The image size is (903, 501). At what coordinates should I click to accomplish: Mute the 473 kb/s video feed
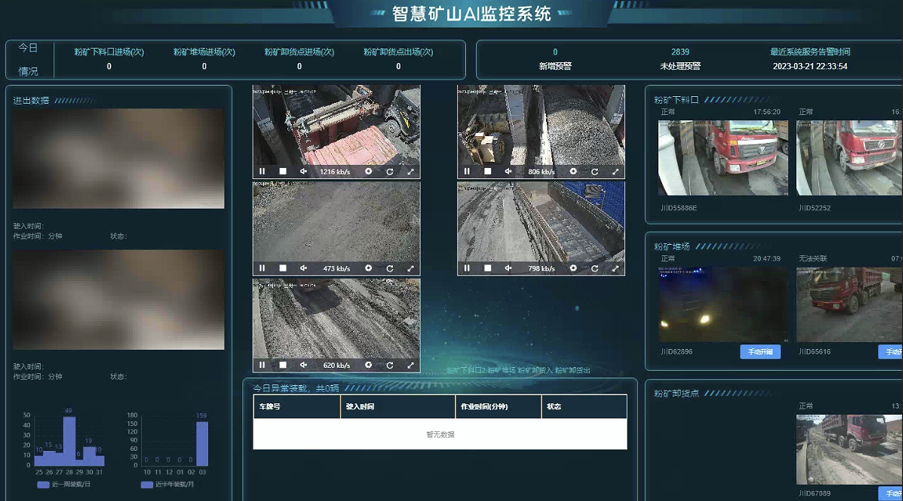(x=303, y=268)
